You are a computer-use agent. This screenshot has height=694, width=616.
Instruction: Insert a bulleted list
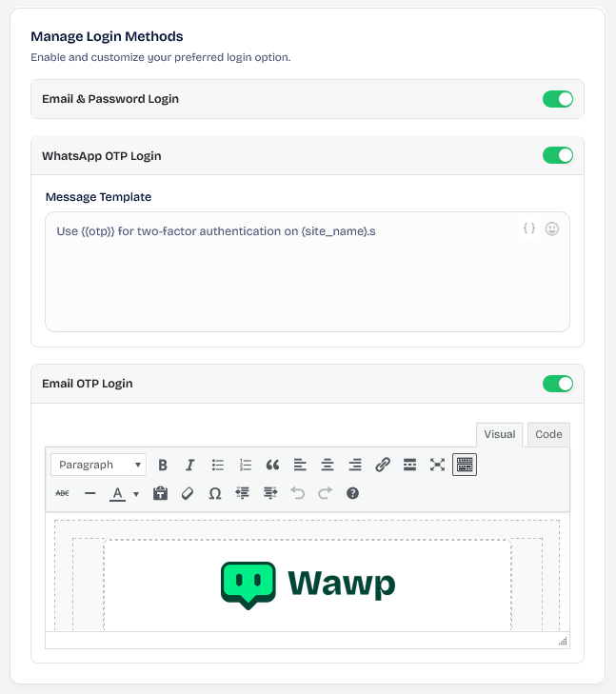(218, 465)
